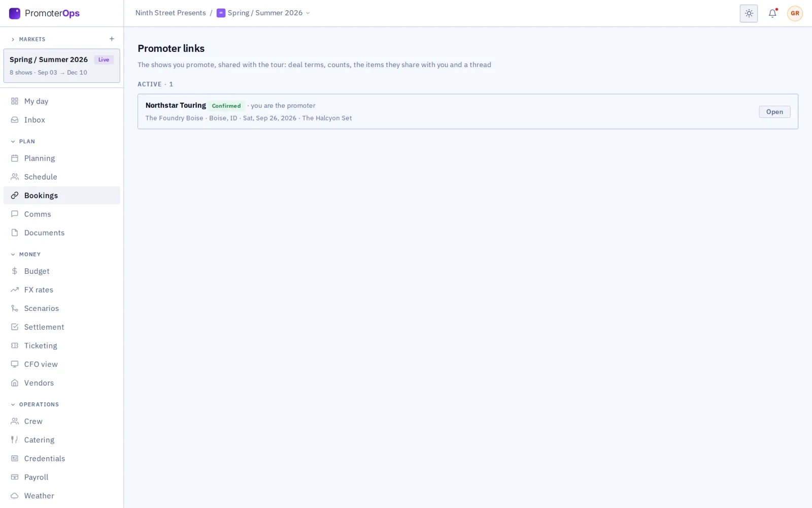
Task: Click the 'Active · 1' section label
Action: coord(155,84)
